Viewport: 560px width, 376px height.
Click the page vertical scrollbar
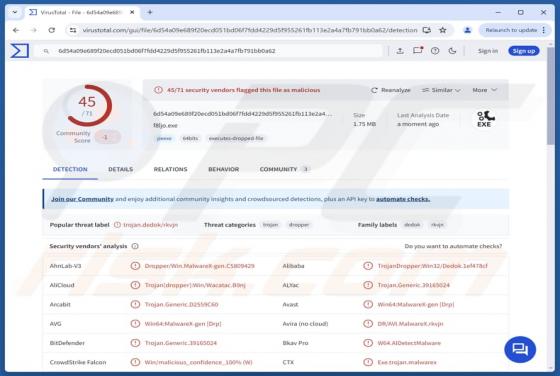pos(550,96)
